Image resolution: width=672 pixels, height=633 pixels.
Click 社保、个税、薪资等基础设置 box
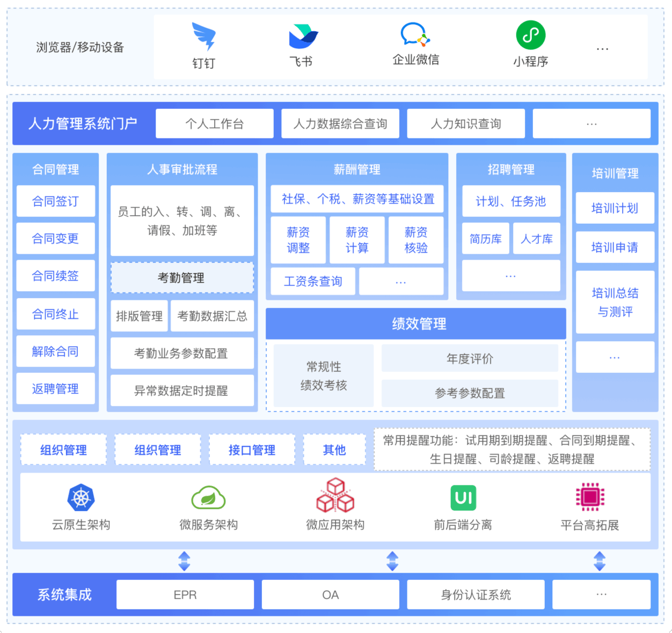pyautogui.click(x=357, y=199)
